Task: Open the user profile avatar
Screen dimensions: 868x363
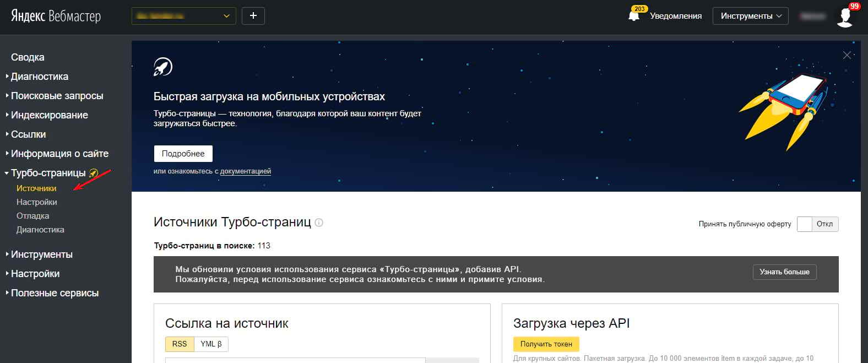Action: click(845, 17)
